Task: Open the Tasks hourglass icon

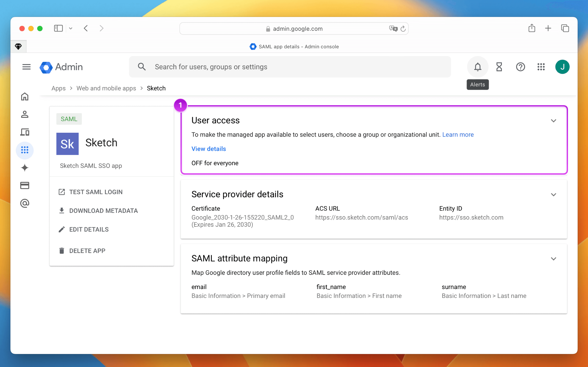Action: (x=499, y=67)
